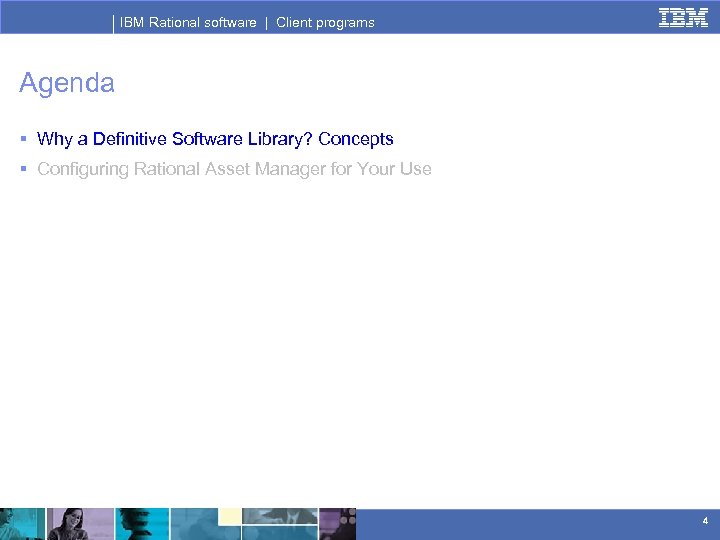Click the smiling woman photo in the footer
The height and width of the screenshot is (540, 720).
click(80, 524)
